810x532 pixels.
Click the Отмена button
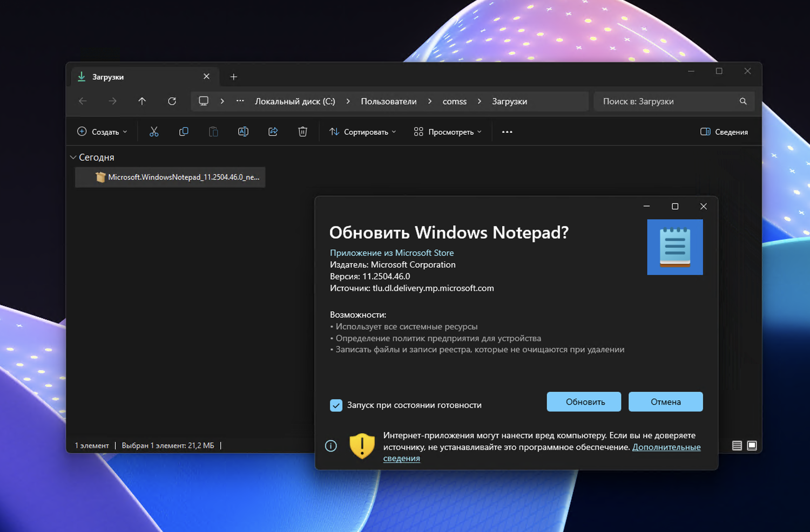[x=666, y=402]
